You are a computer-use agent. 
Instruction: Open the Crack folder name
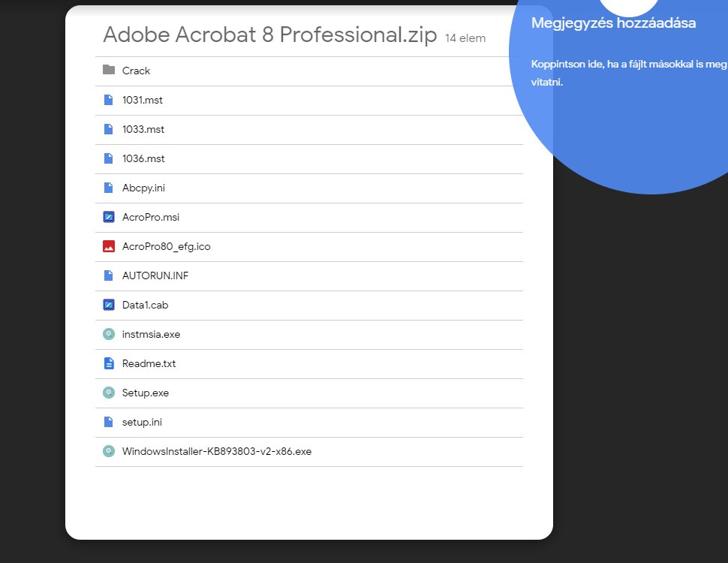[136, 71]
